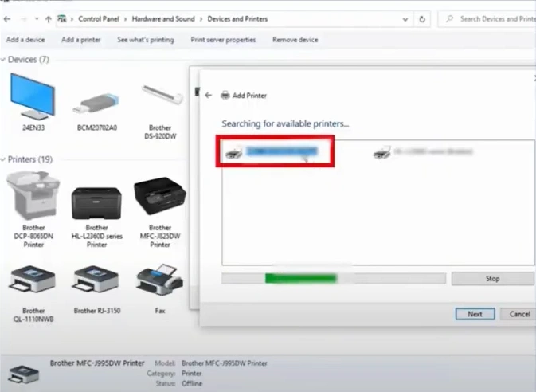Select the Brother DS-920DW scanner icon
This screenshot has height=392, width=536.
(x=160, y=97)
